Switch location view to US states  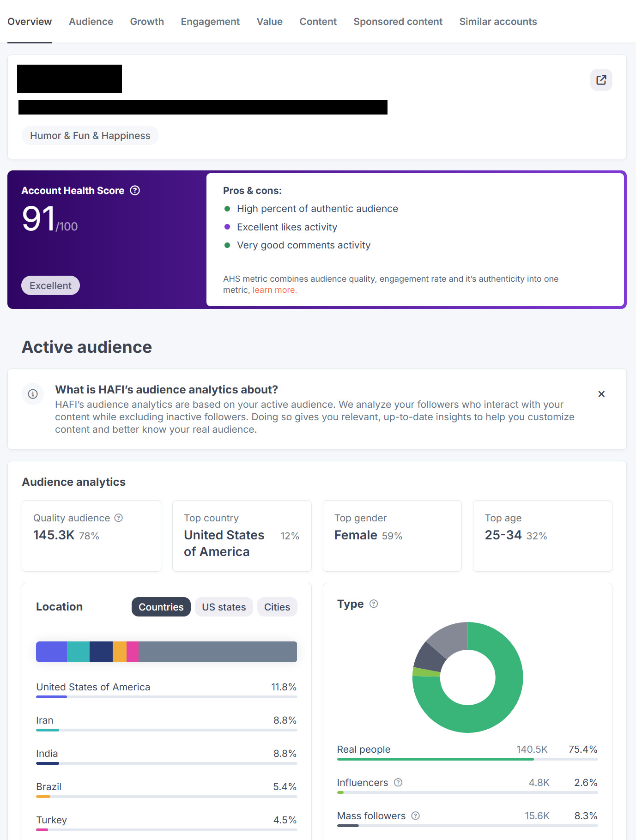click(x=224, y=607)
